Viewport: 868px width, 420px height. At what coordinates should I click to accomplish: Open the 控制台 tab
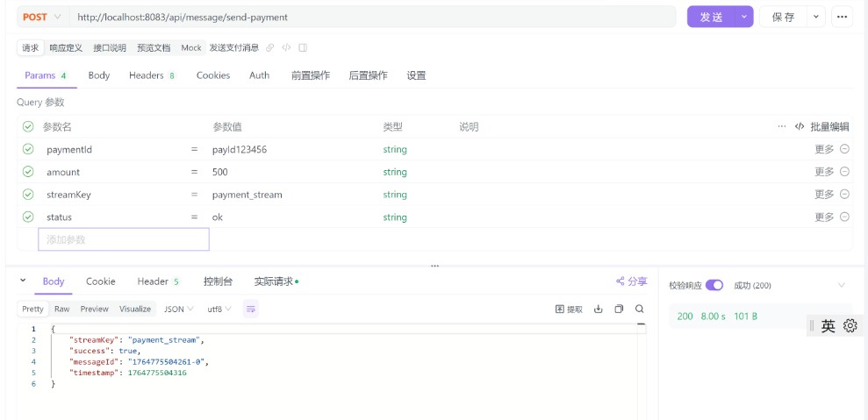coord(219,281)
